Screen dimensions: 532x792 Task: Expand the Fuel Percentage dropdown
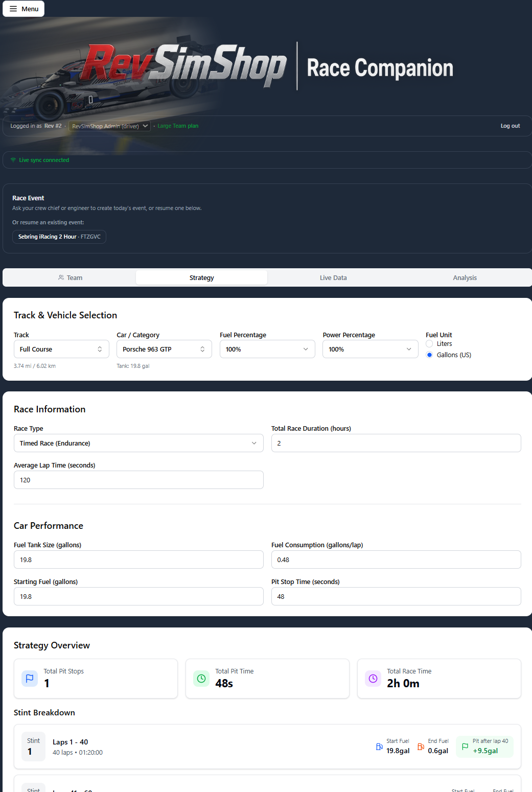[267, 349]
